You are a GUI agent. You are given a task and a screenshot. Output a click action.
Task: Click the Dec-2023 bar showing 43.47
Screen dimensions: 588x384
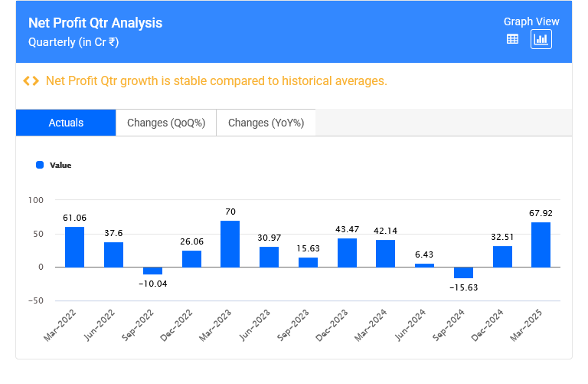click(x=347, y=253)
